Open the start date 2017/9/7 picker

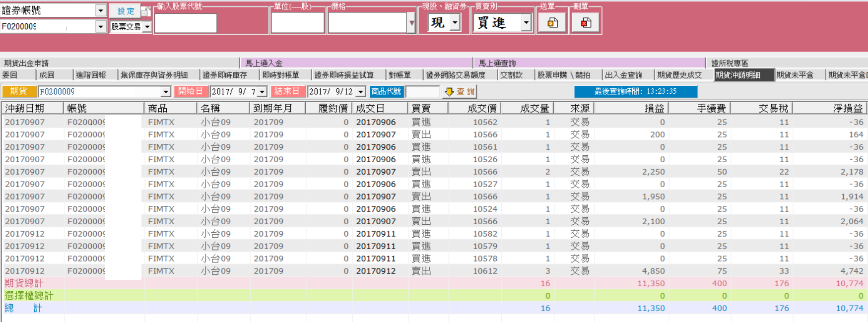262,92
